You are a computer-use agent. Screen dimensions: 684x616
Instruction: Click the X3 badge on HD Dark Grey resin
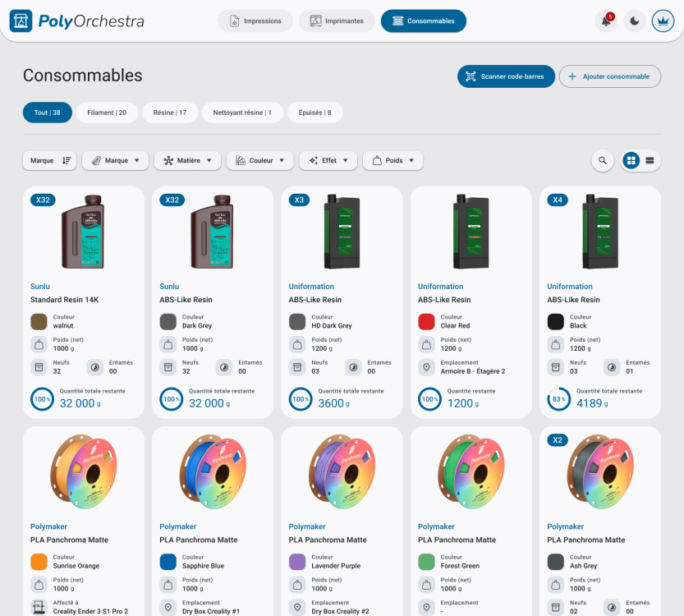[x=299, y=200]
